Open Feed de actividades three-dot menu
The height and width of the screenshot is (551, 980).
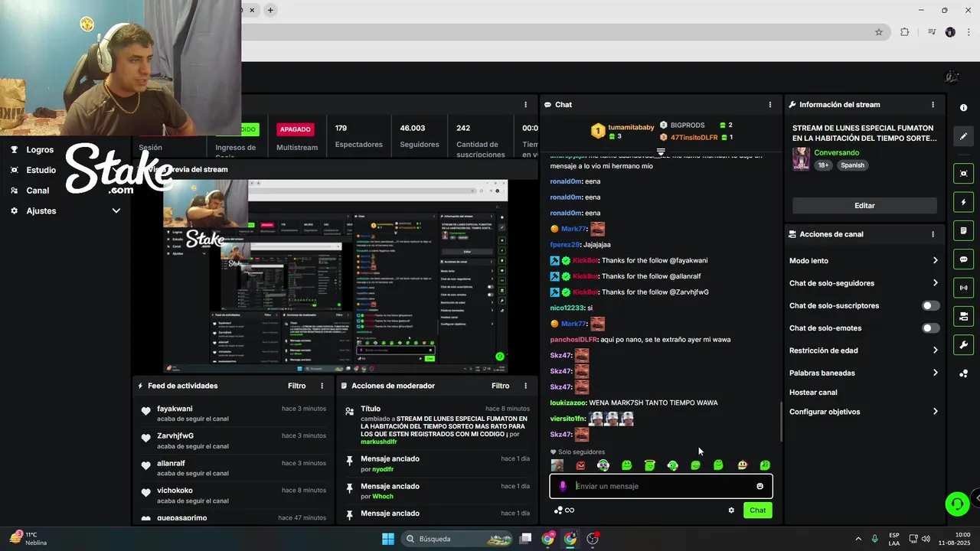click(x=322, y=386)
